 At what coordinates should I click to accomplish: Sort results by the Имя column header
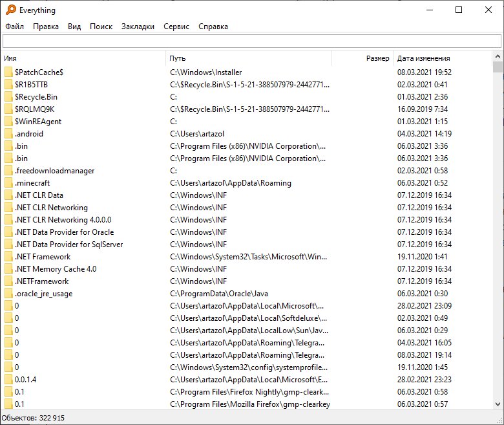point(83,58)
